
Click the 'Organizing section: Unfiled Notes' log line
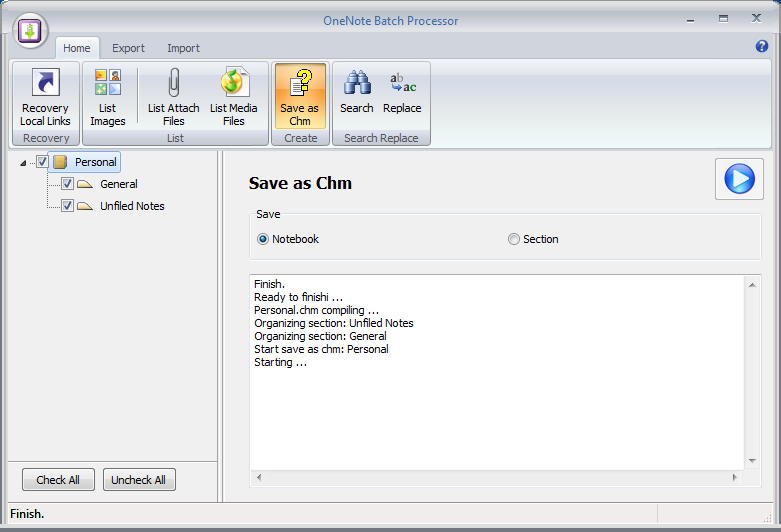334,323
